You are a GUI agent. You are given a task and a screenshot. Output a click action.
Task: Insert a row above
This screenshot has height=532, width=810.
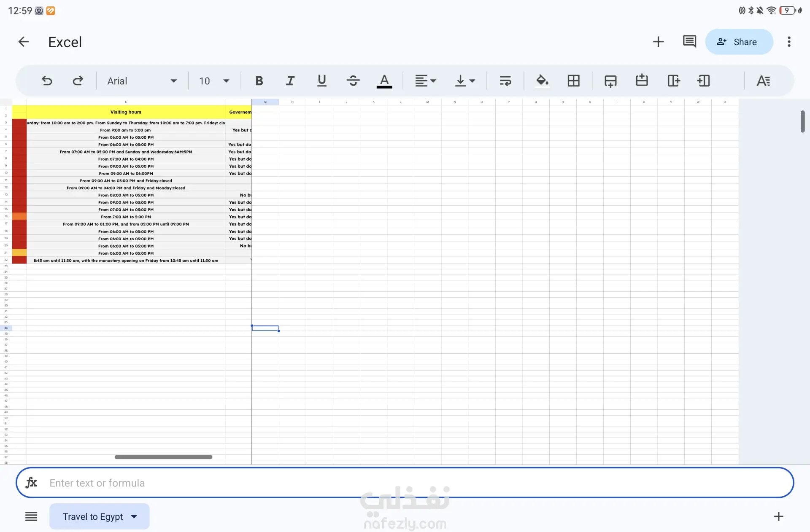point(642,81)
